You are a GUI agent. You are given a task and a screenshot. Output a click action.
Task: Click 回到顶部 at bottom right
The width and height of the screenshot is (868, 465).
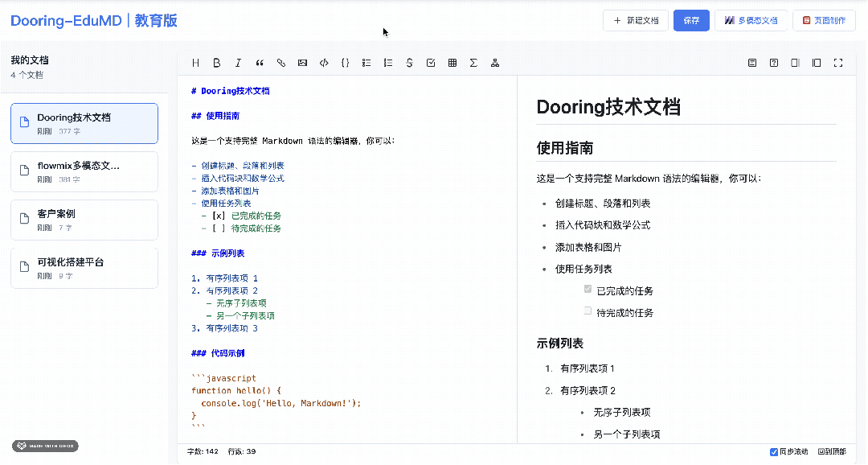(832, 452)
